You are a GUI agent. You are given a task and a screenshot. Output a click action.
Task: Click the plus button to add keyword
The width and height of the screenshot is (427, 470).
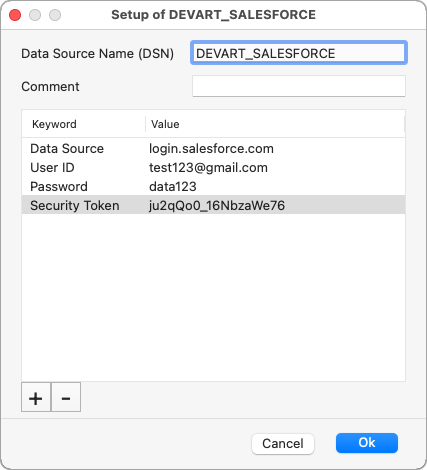[x=36, y=397]
